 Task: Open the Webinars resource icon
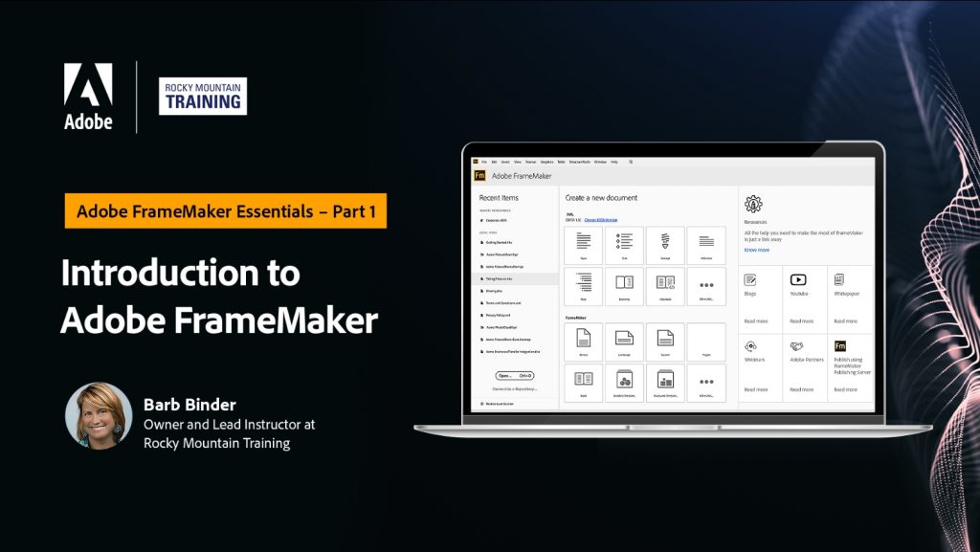pos(750,346)
